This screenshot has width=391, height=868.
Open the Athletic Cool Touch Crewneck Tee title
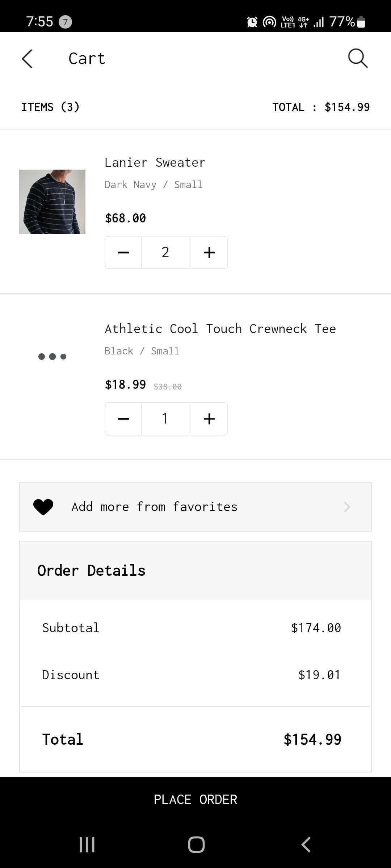pos(220,329)
